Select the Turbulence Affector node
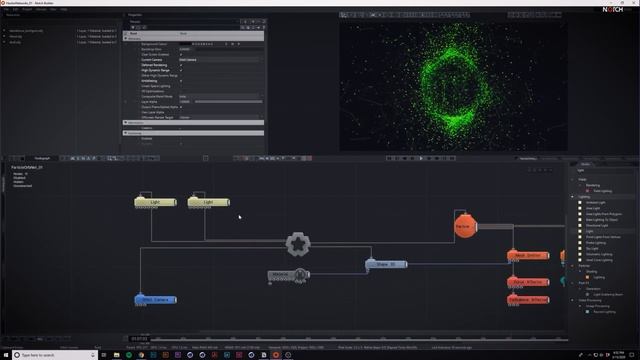640x360 pixels. click(528, 300)
